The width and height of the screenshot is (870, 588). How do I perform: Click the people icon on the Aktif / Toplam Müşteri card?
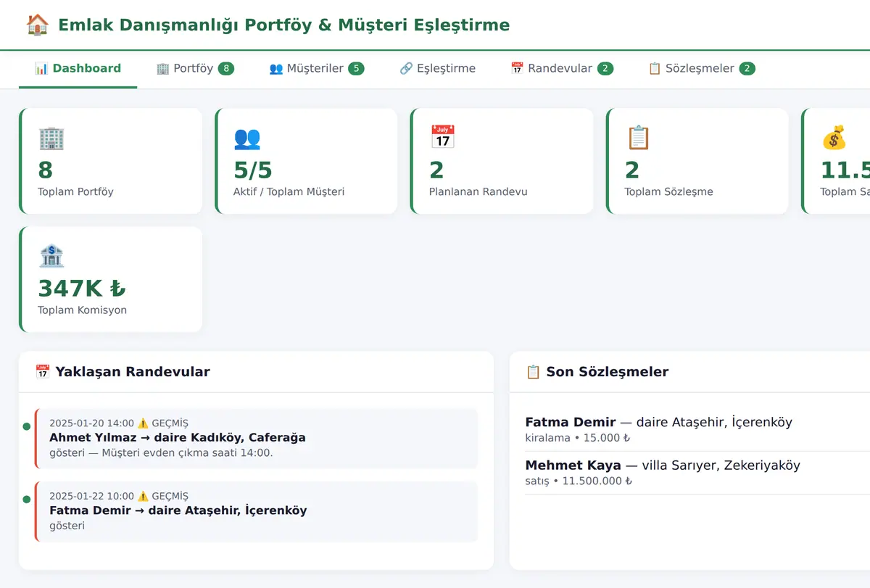(247, 138)
